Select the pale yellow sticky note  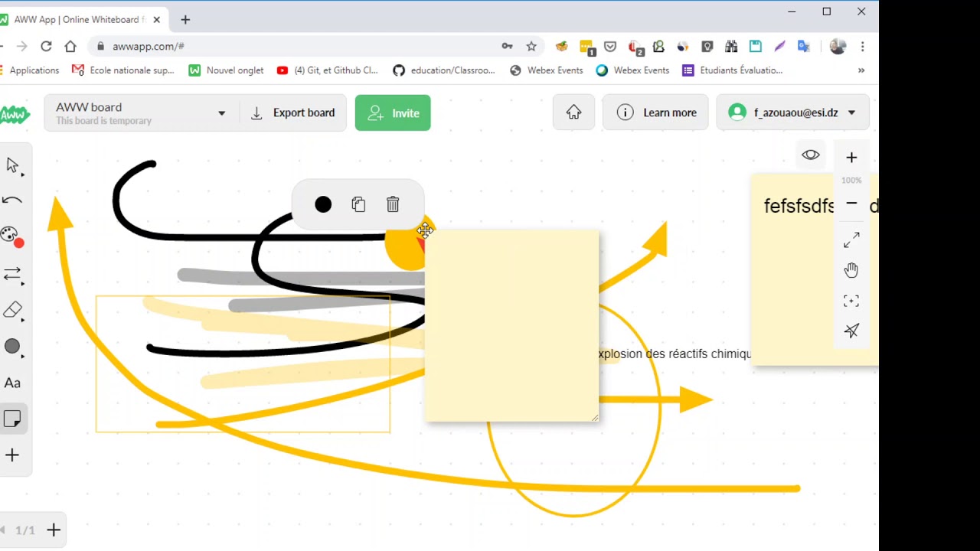[511, 325]
